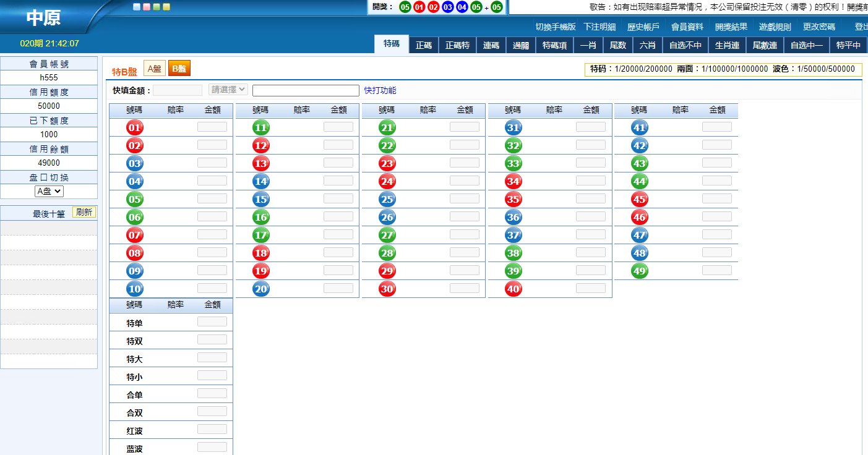Click the red number 01 ball

click(134, 128)
